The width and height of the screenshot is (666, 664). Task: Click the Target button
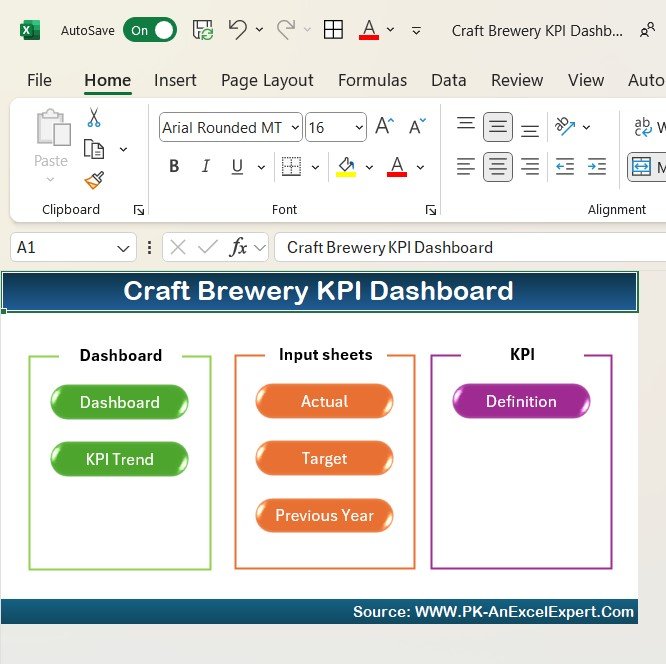click(x=325, y=458)
